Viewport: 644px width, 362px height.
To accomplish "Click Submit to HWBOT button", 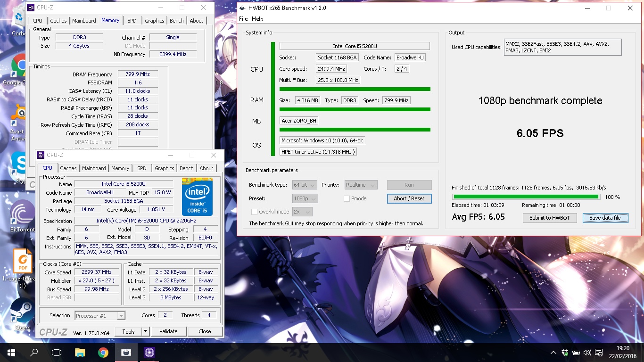I will tap(550, 218).
